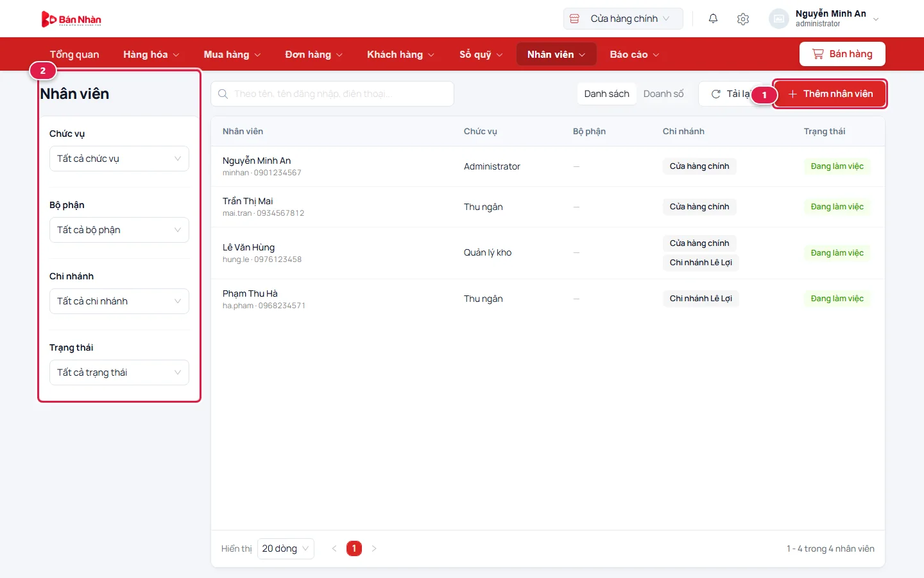
Task: Click the store icon beside Cửa hàng chính
Action: click(574, 19)
